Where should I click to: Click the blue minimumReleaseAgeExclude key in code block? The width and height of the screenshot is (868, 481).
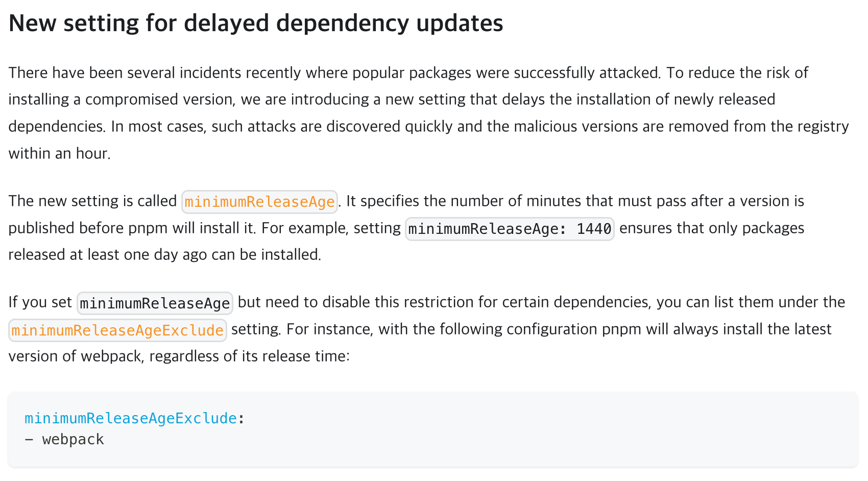pos(131,418)
